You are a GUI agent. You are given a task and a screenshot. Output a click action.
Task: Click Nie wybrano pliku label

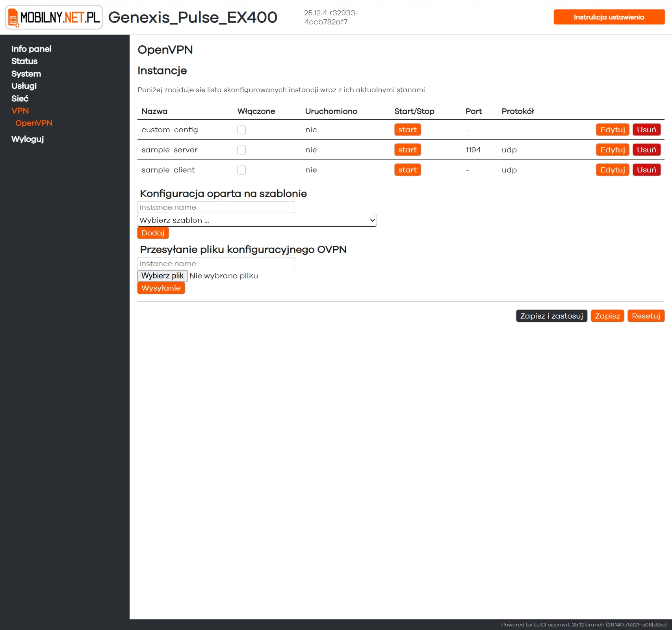point(224,276)
